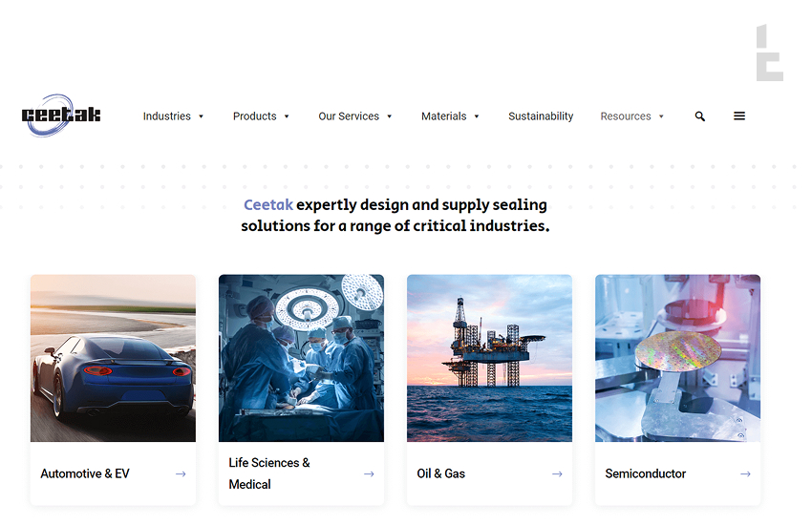Click the arrow beside Automotive & EV

pos(181,474)
